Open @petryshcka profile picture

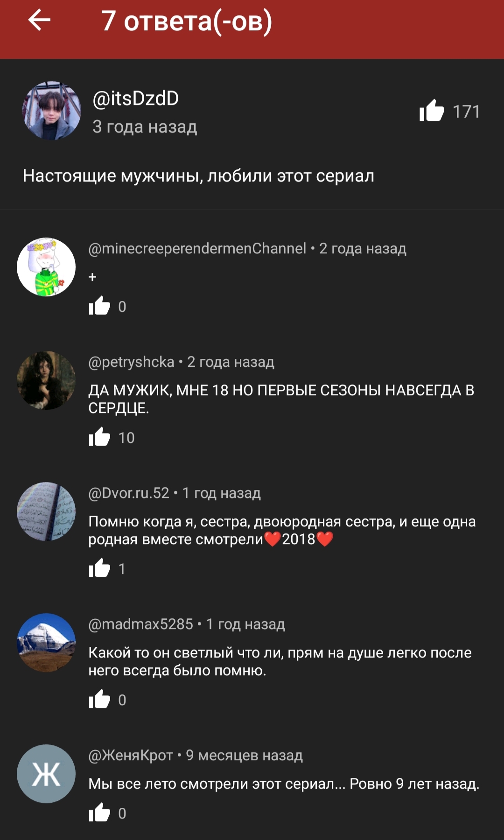(46, 380)
